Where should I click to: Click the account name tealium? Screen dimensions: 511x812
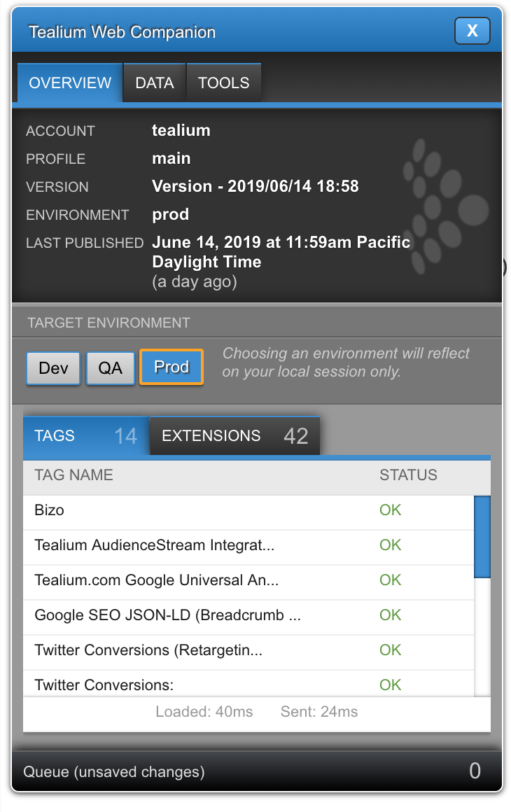click(x=181, y=130)
